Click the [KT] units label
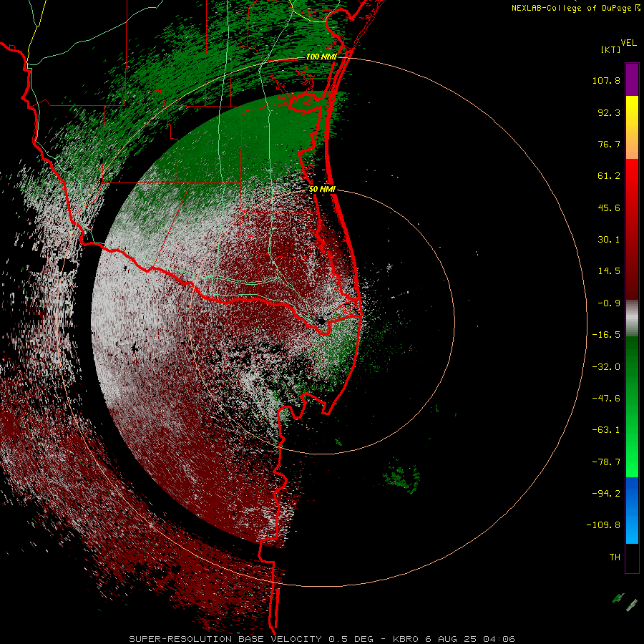Screen dimensions: 644x644 pyautogui.click(x=611, y=49)
